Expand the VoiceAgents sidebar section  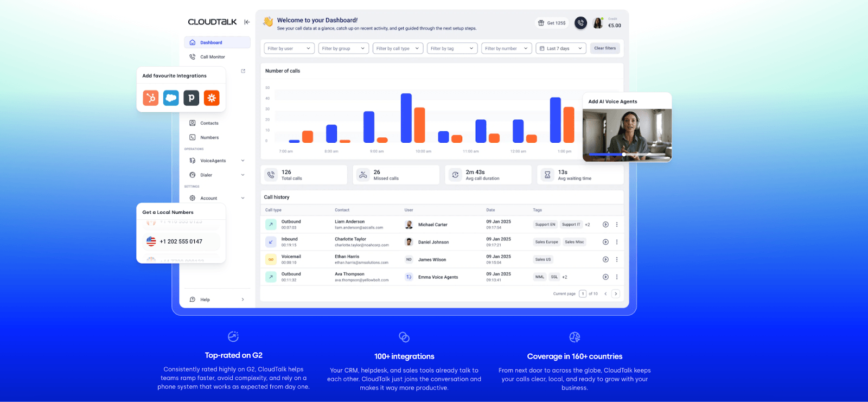click(217, 161)
